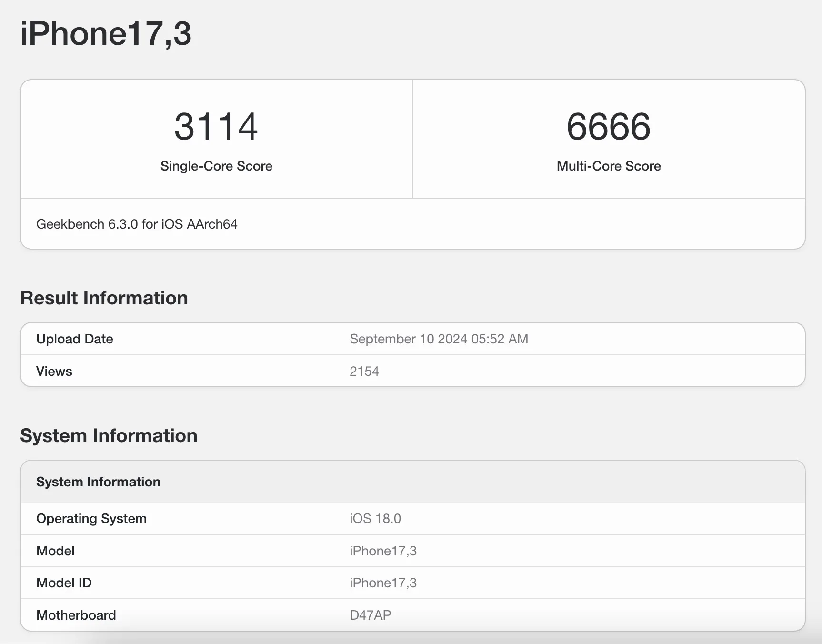Select the iPhone17,3 value in Model row

click(383, 551)
